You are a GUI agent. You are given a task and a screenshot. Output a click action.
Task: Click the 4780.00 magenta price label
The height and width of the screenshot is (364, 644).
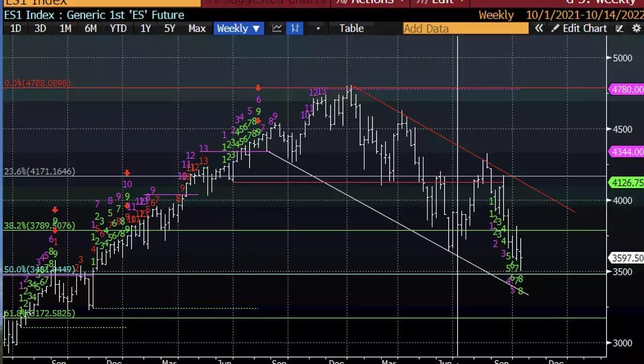(626, 89)
